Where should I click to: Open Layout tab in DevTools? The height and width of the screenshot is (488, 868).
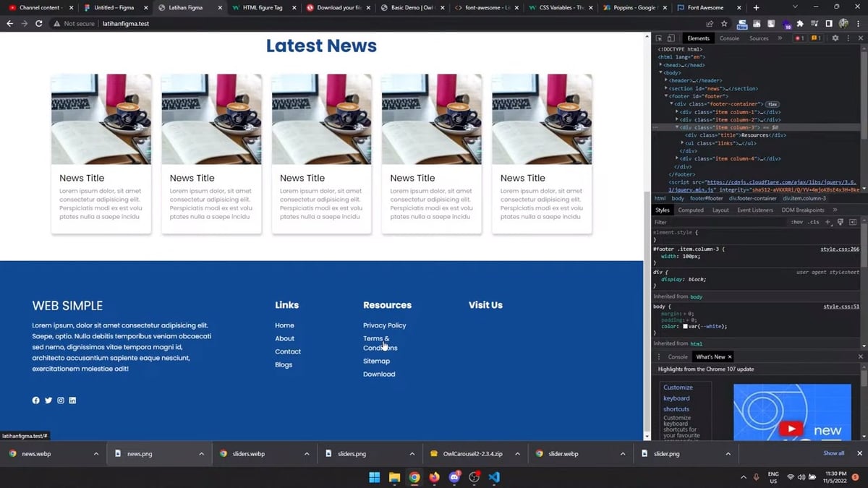[x=720, y=210]
